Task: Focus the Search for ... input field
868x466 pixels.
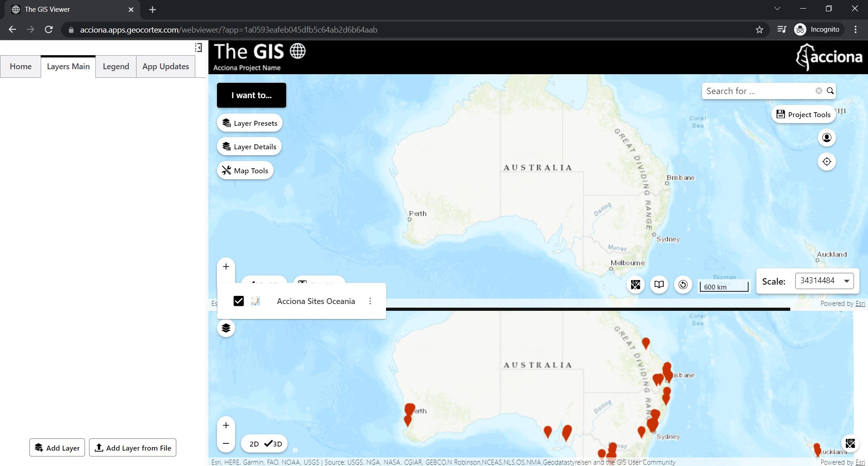Action: coord(759,91)
